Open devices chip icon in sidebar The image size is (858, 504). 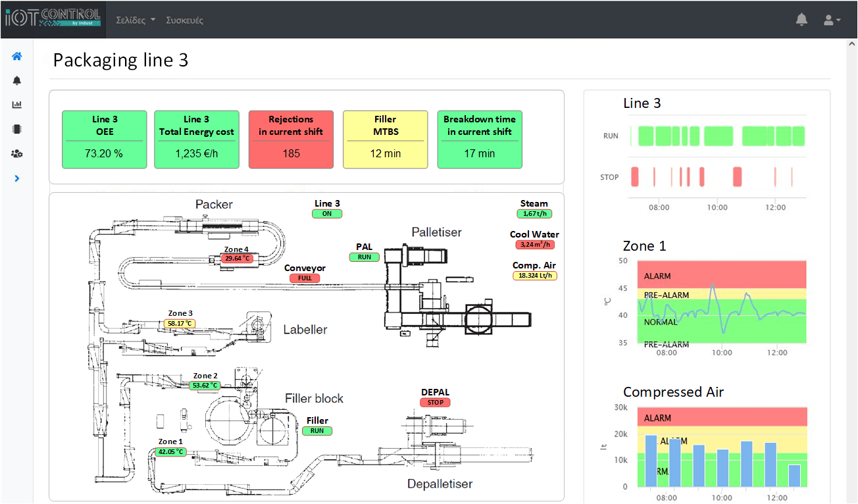(x=17, y=129)
